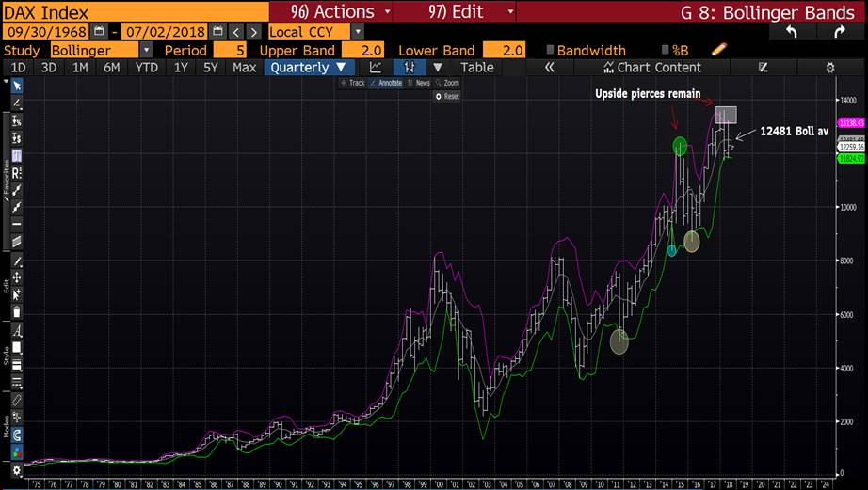Screen dimensions: 868x490
Task: Select the pencil edit tool
Action: (x=17, y=261)
